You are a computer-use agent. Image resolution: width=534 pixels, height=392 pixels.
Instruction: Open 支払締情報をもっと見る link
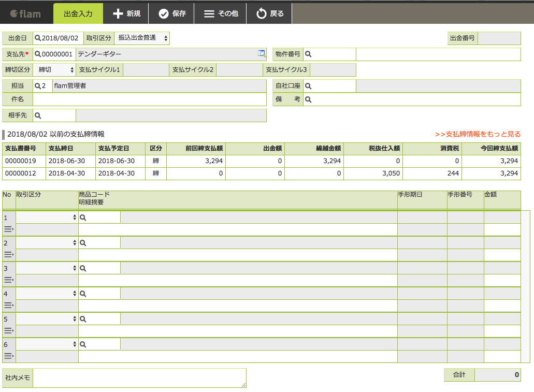click(x=478, y=134)
